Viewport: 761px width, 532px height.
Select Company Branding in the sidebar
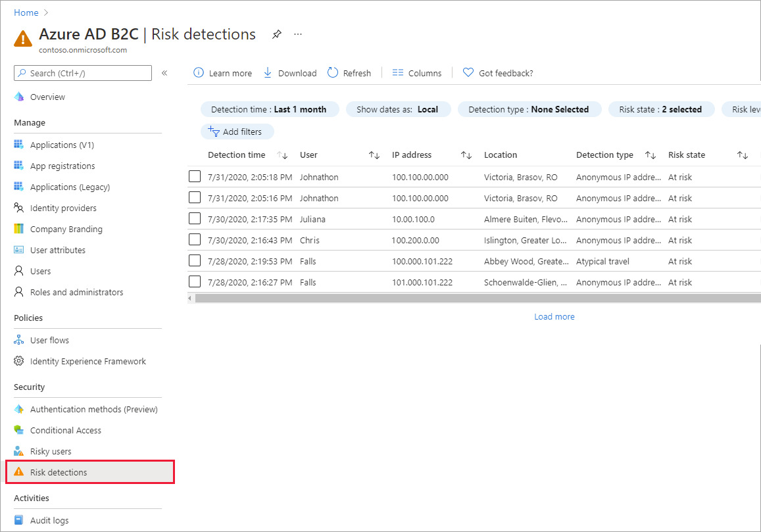pos(66,228)
